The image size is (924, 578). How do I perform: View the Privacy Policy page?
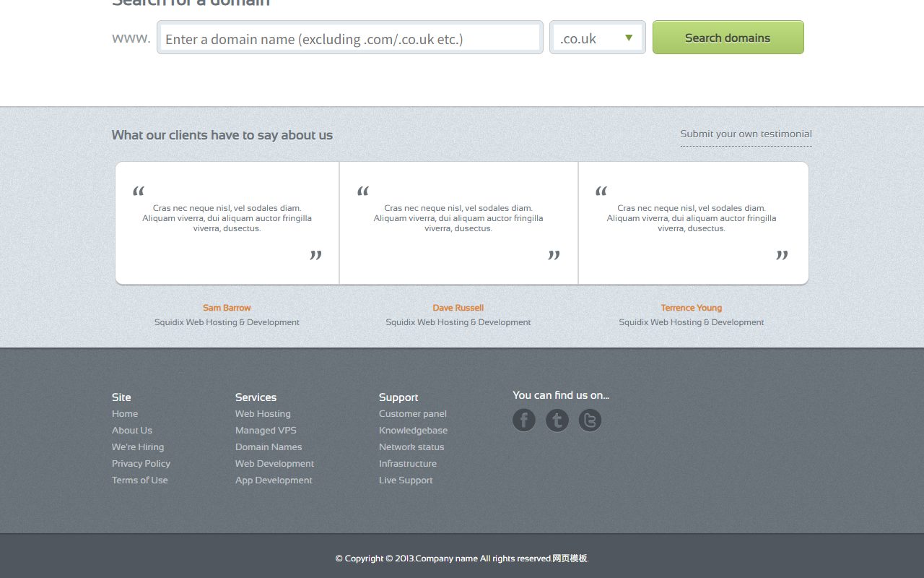(x=141, y=464)
